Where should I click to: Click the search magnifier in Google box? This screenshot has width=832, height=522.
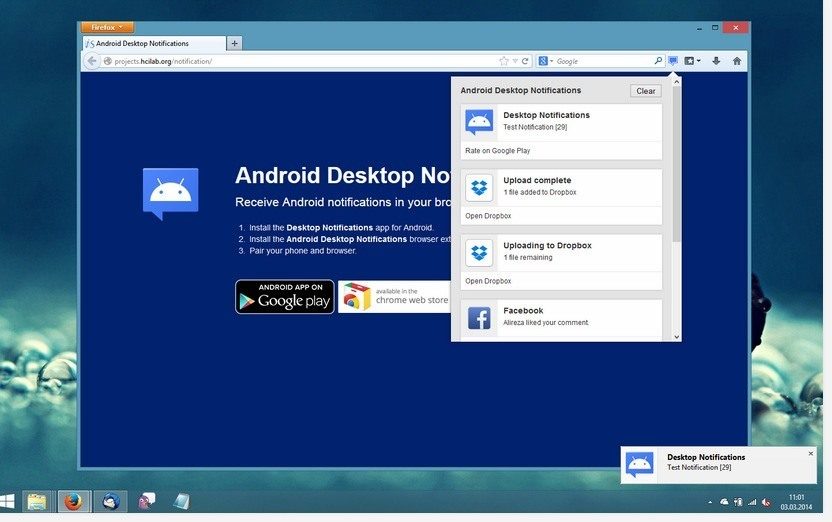point(658,61)
